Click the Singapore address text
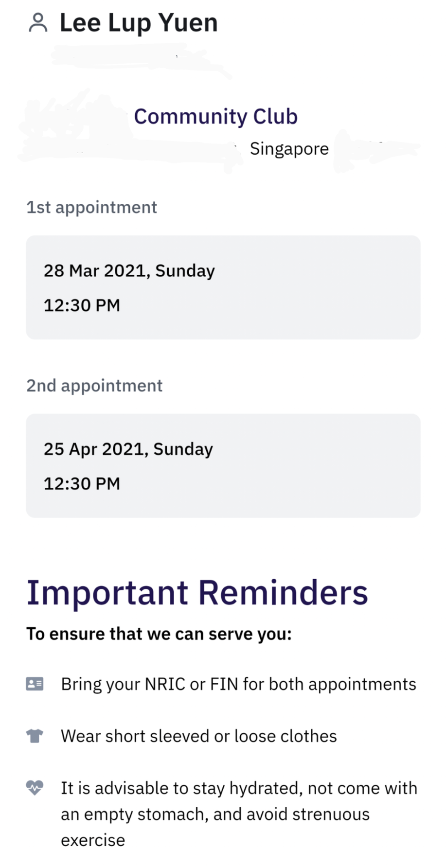Screen dimensions: 446x868 [x=289, y=149]
